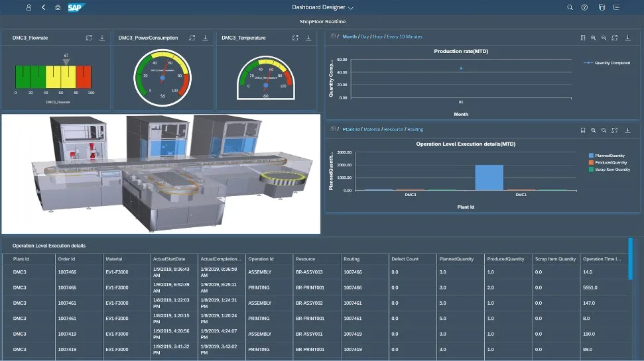Image resolution: width=644 pixels, height=361 pixels.
Task: Open the help question mark icon
Action: (584, 7)
